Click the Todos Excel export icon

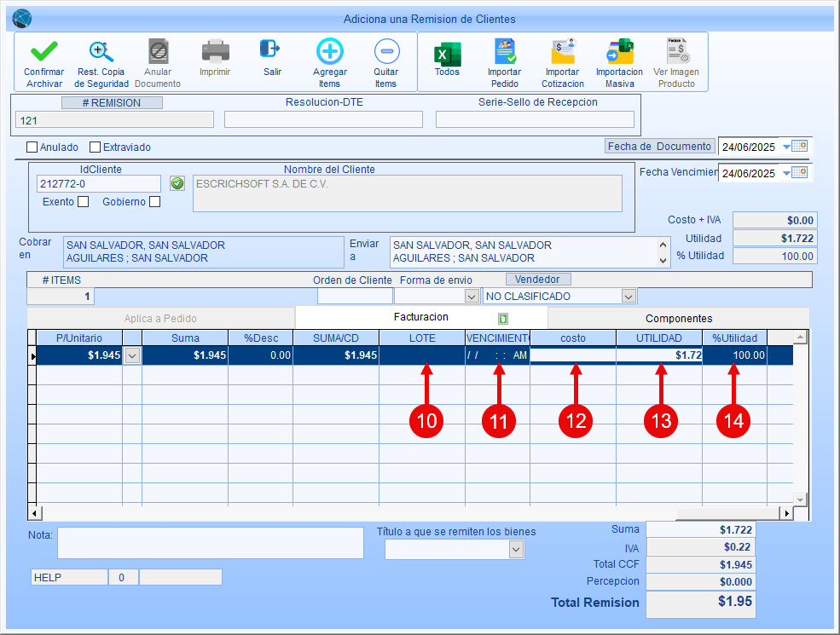tap(447, 53)
